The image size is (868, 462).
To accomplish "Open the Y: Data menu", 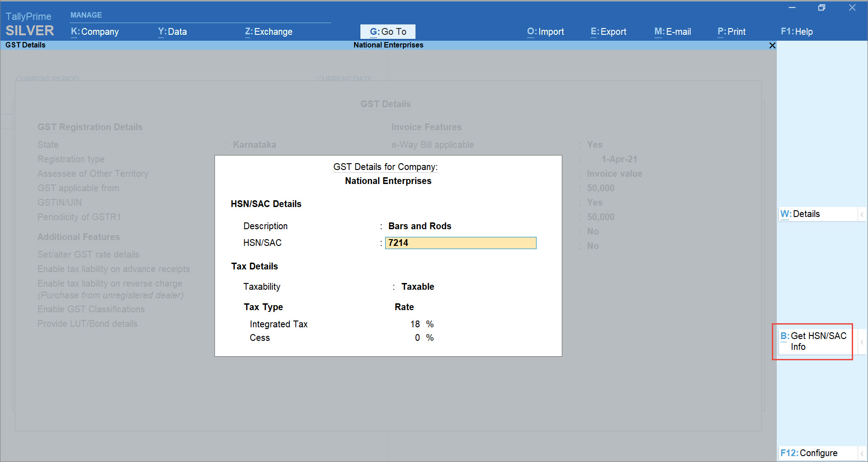I will pyautogui.click(x=173, y=32).
